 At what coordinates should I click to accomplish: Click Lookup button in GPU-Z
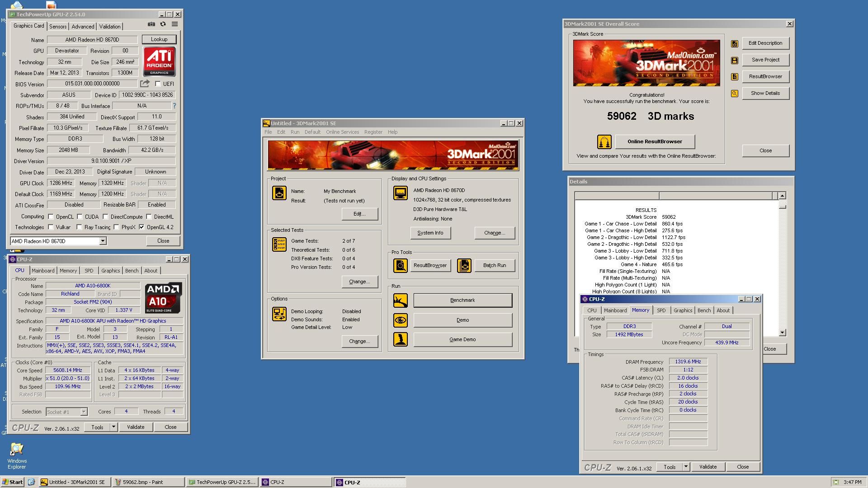click(x=159, y=39)
